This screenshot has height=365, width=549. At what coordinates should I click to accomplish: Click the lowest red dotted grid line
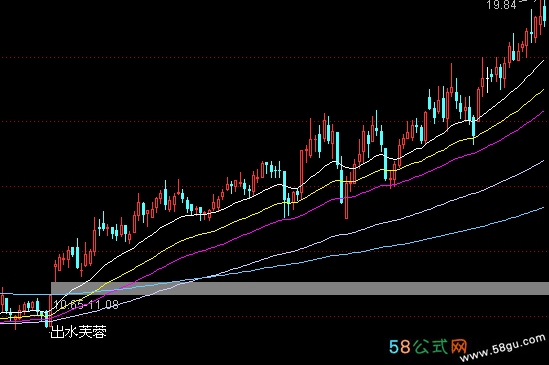274,317
